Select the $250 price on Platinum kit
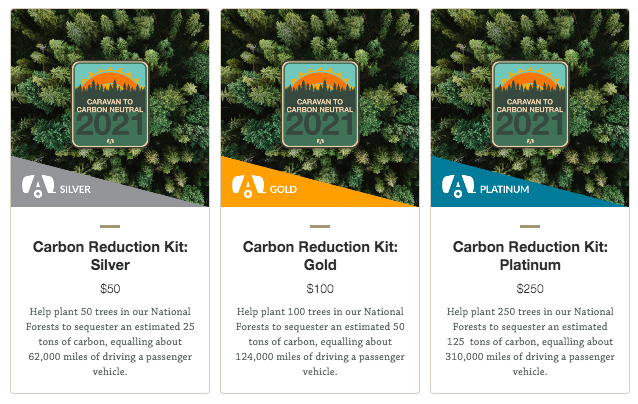The height and width of the screenshot is (404, 638). click(x=530, y=289)
